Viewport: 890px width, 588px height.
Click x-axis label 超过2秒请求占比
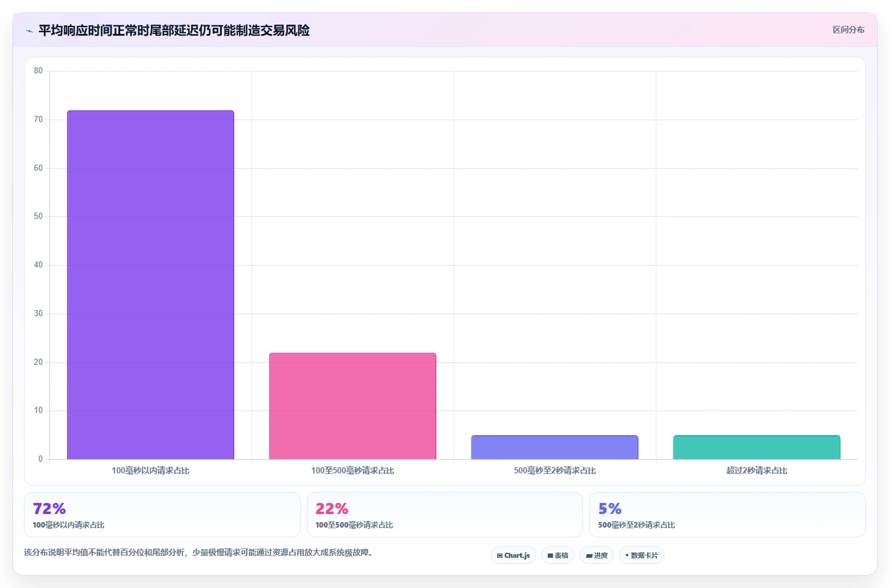click(757, 471)
